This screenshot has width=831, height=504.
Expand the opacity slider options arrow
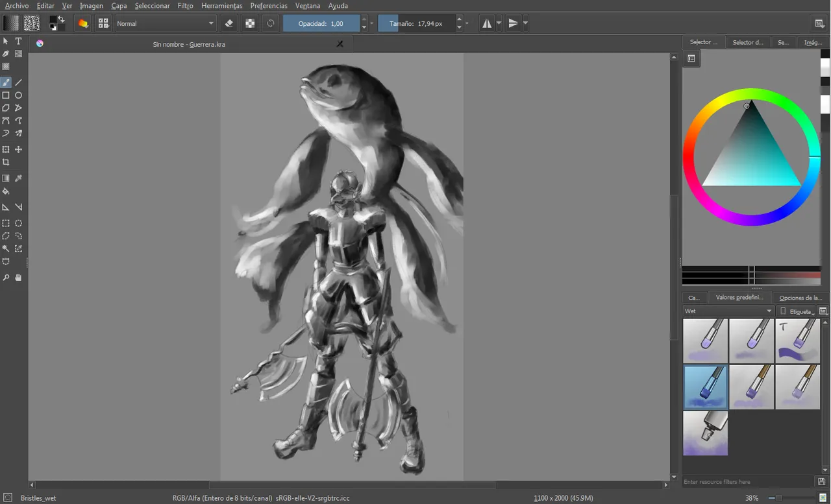point(372,24)
